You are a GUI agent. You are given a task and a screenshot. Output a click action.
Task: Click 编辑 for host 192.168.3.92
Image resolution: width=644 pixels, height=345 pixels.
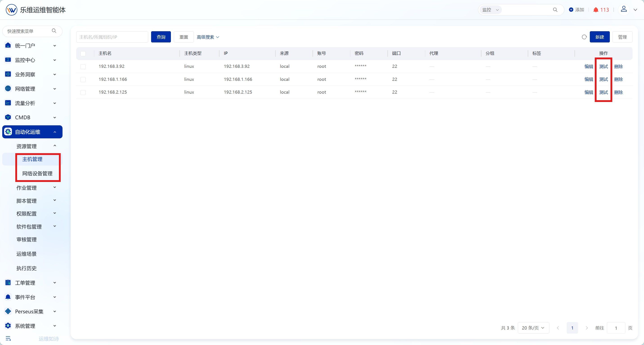[589, 66]
